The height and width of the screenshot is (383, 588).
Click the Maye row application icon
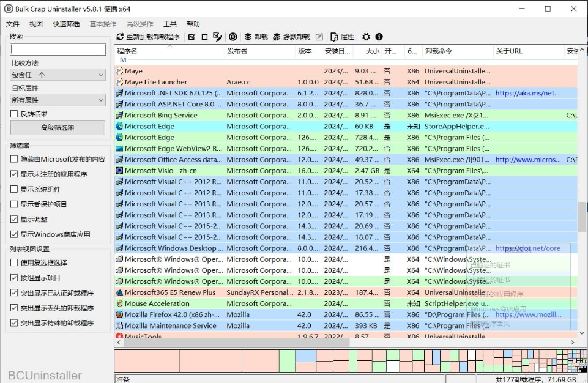click(x=119, y=71)
